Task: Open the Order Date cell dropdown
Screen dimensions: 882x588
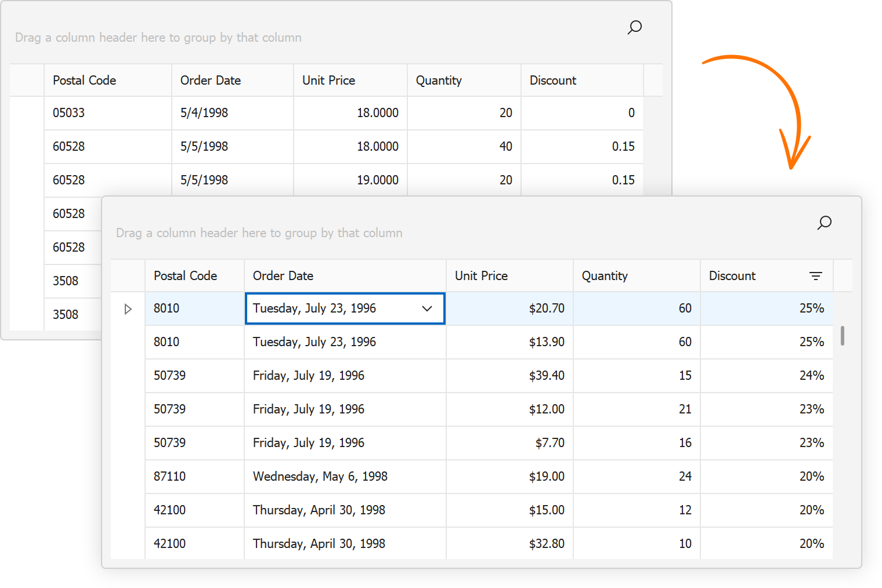Action: 427,308
